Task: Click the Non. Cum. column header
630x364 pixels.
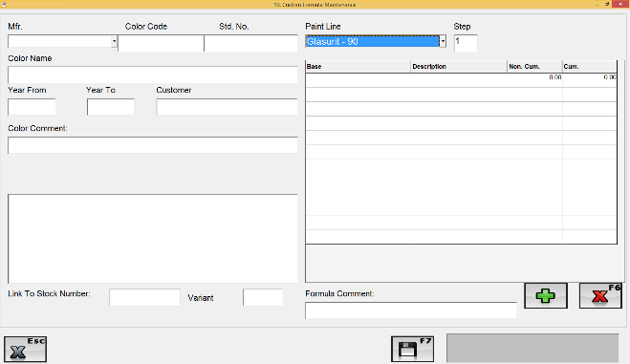Action: click(x=534, y=67)
